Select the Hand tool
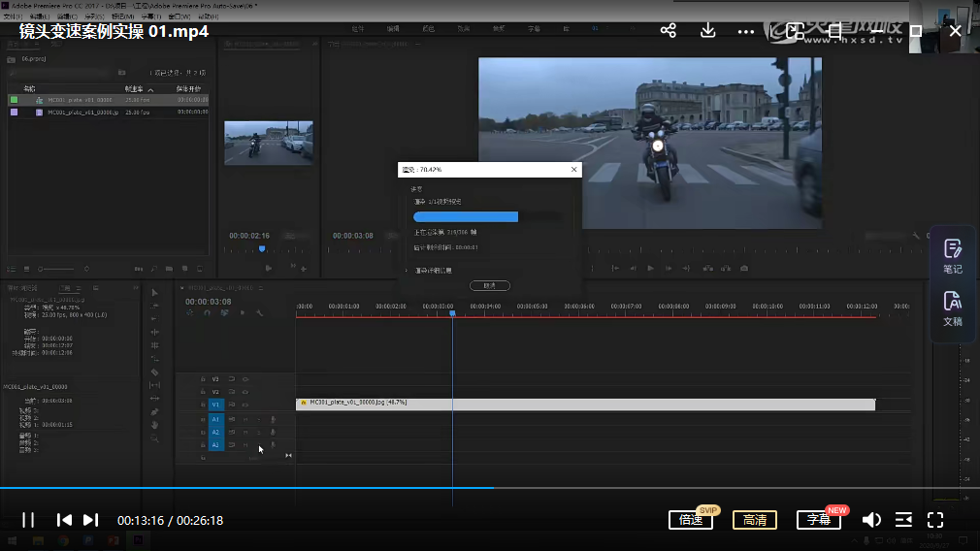 tap(155, 425)
